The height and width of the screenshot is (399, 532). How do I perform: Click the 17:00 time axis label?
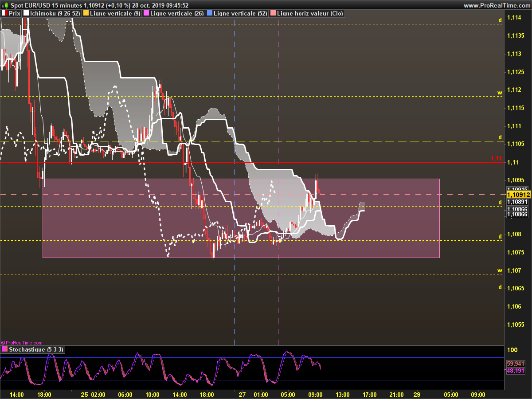(x=370, y=394)
